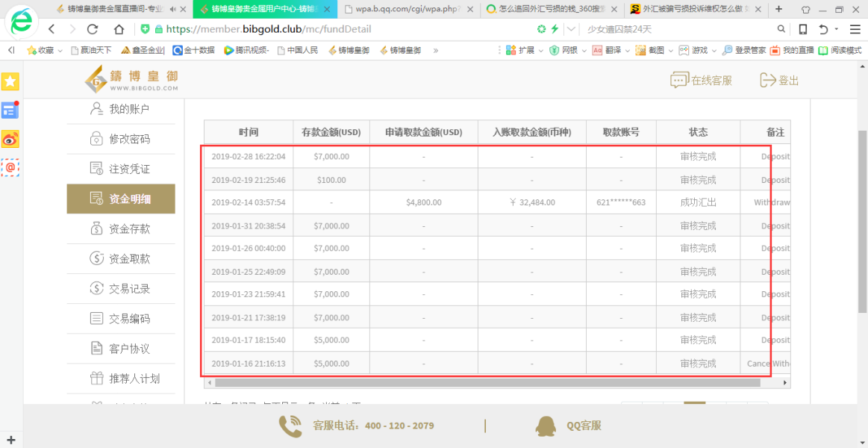Click the address bar search magnifier
Screen dimensions: 868x448
(x=781, y=29)
